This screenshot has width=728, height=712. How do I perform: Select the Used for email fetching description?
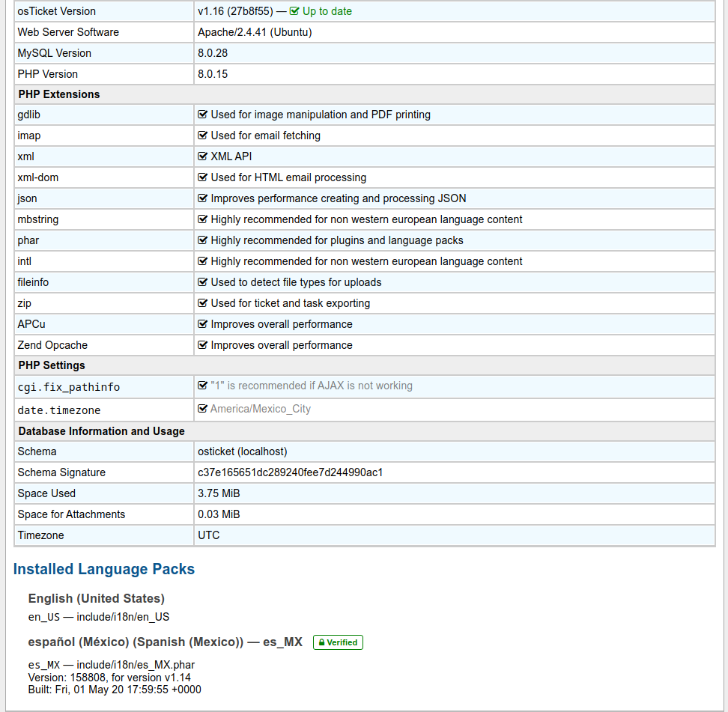pos(266,136)
